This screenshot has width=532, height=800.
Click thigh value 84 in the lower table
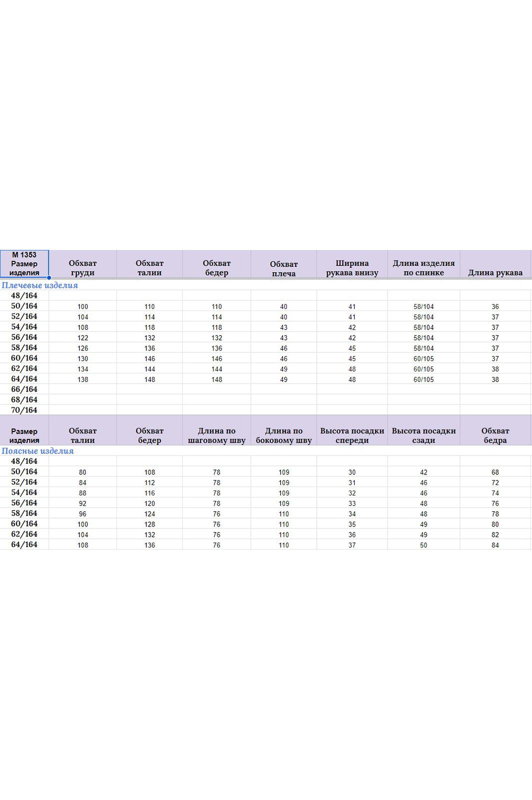(x=495, y=545)
